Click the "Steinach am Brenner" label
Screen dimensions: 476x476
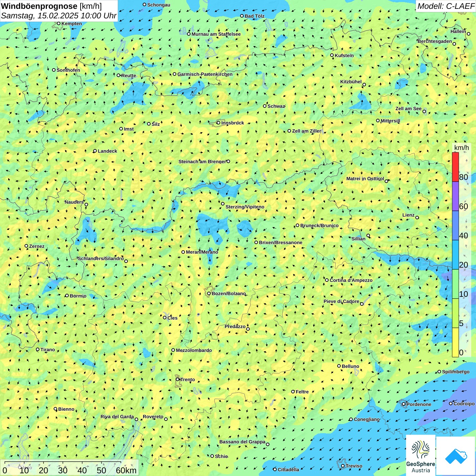coord(202,161)
